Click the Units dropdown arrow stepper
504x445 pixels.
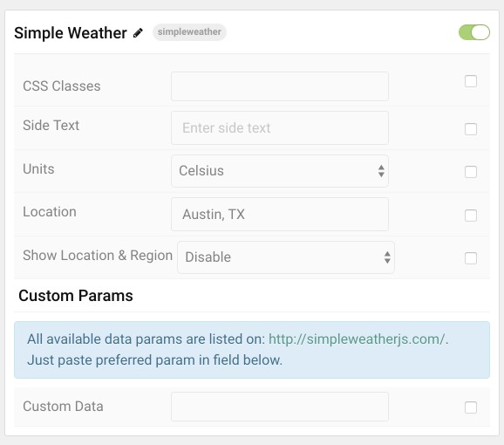pos(381,171)
